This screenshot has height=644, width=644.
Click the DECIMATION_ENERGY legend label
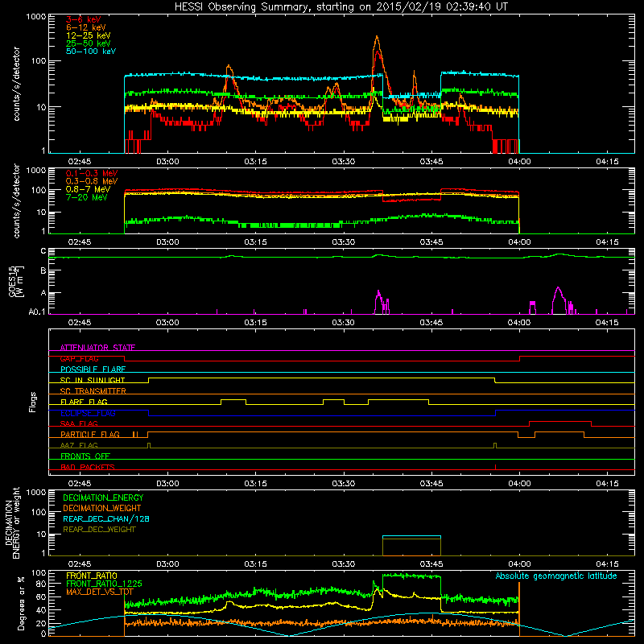point(103,497)
